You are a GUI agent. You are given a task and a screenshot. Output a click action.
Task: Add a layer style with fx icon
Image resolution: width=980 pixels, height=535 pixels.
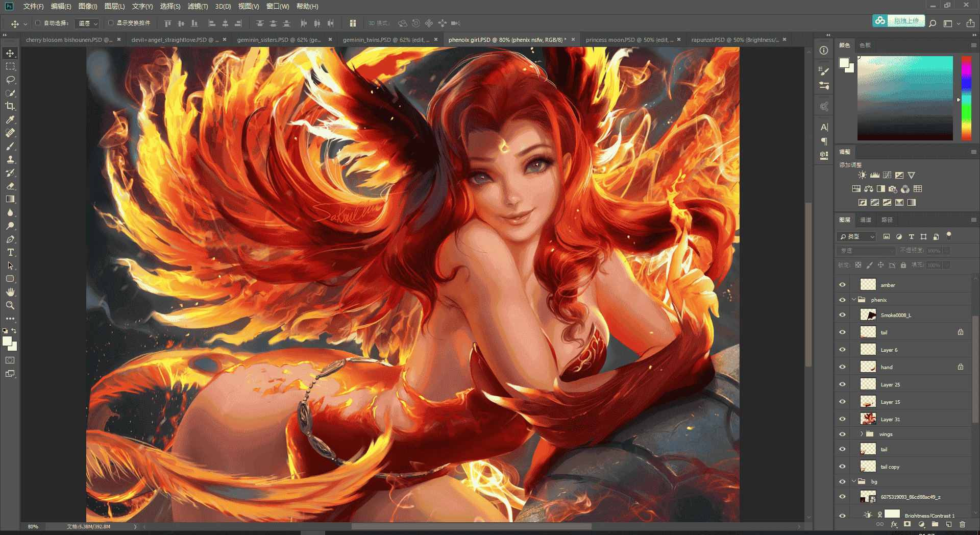894,524
